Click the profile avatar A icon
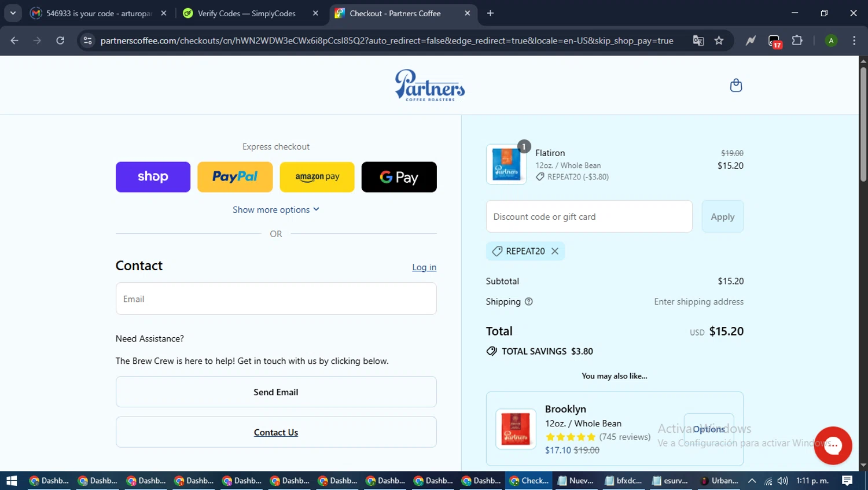Viewport: 868px width, 490px height. click(831, 40)
